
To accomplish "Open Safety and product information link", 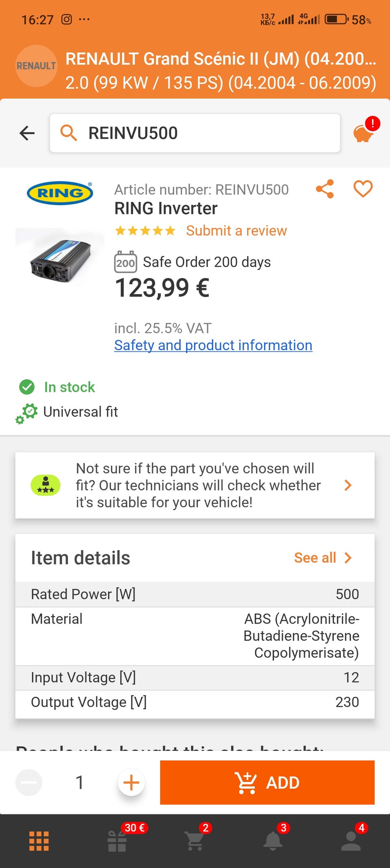I will [x=213, y=345].
